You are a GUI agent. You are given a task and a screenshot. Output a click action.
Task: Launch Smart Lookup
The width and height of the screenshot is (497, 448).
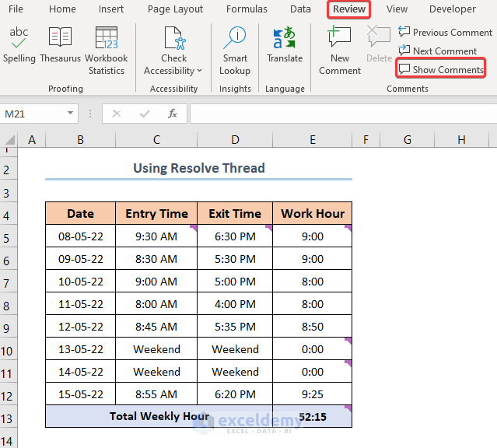coord(235,51)
